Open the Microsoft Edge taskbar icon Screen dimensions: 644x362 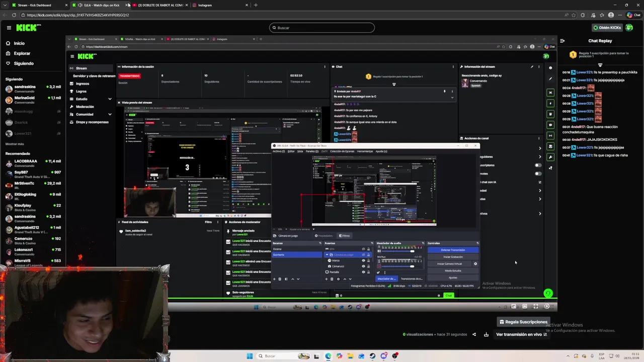(x=328, y=356)
